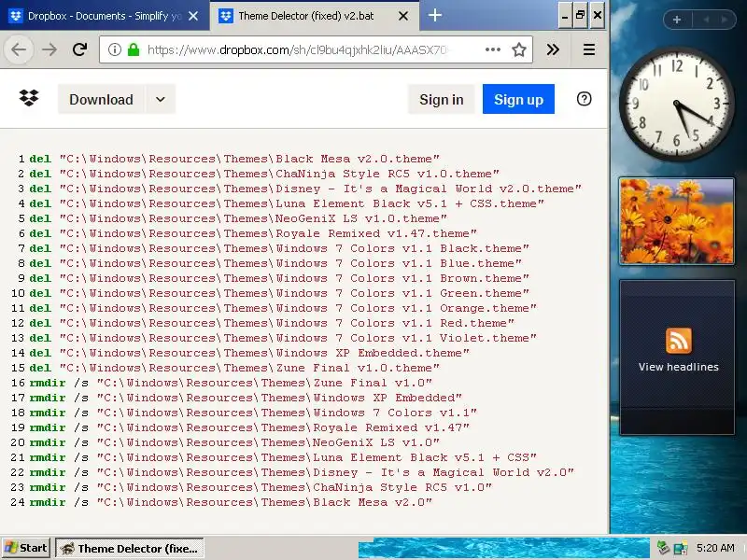Click the Sign in button
The width and height of the screenshot is (747, 560).
[x=441, y=100]
